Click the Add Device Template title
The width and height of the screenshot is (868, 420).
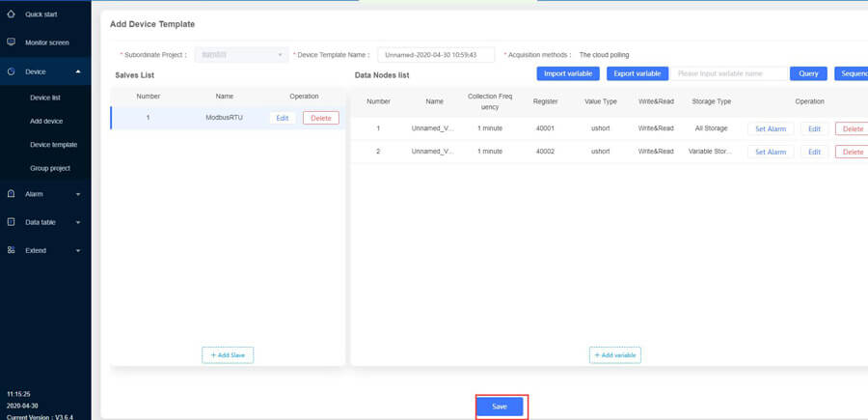[x=152, y=24]
